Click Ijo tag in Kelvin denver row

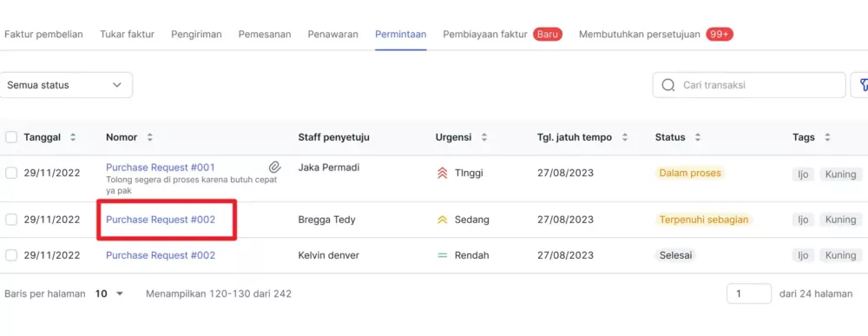[803, 255]
